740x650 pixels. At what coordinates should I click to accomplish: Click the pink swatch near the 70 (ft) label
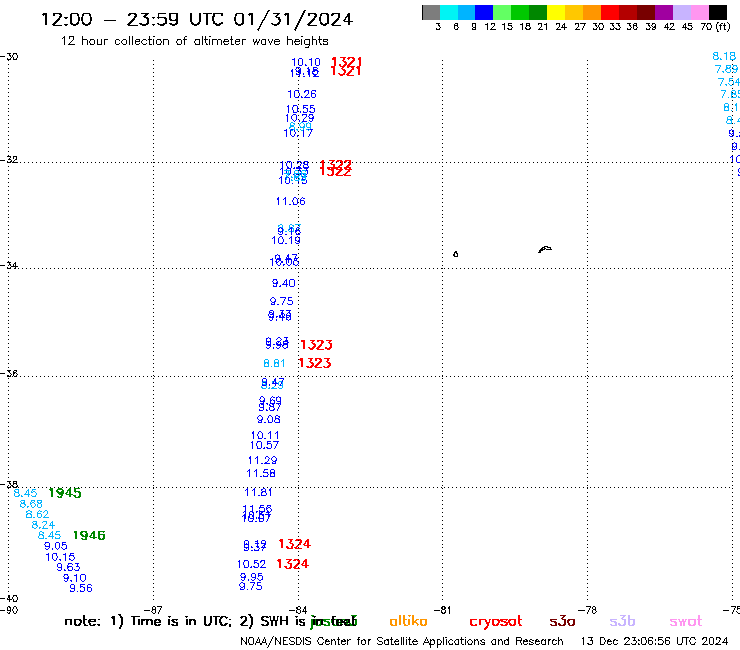[x=699, y=12]
